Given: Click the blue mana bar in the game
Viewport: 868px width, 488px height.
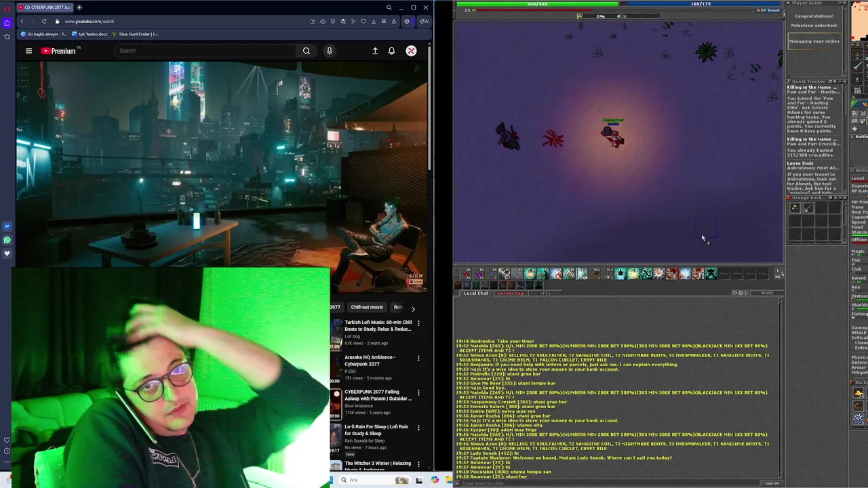Looking at the screenshot, I should pyautogui.click(x=701, y=4).
